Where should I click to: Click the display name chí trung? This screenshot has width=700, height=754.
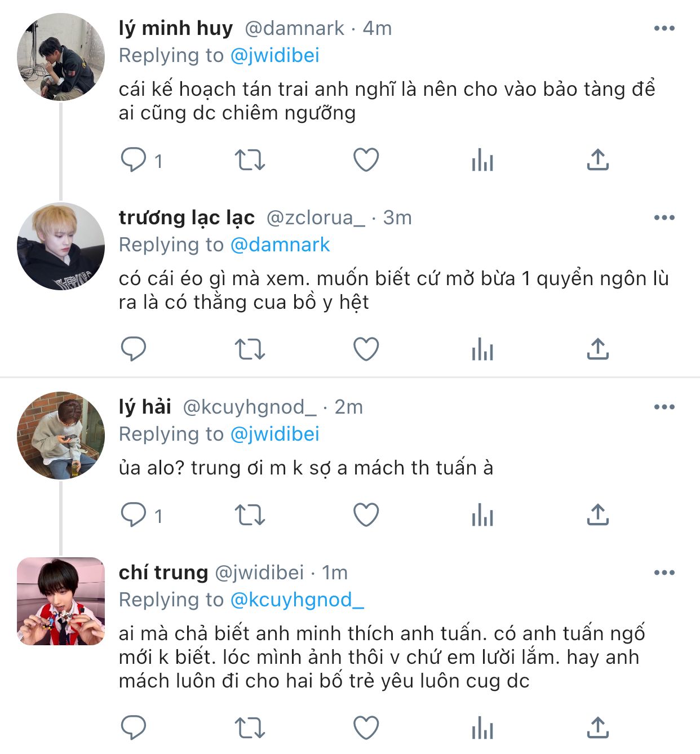pyautogui.click(x=163, y=573)
